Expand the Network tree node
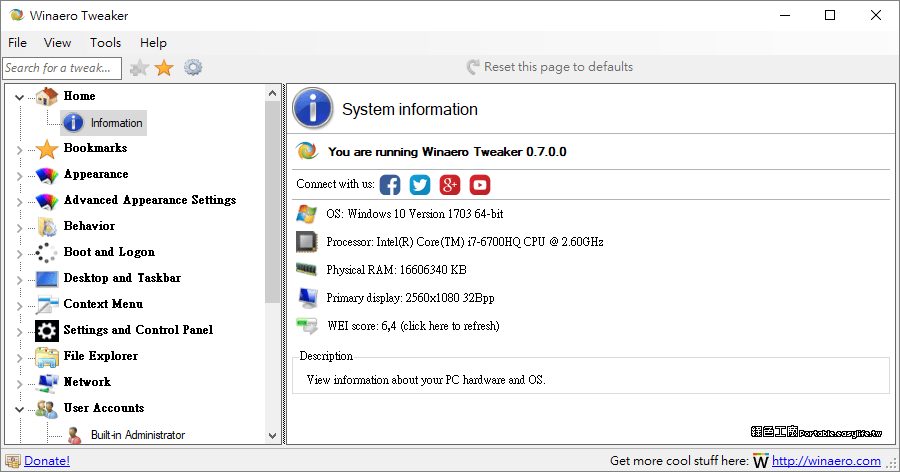Image resolution: width=900 pixels, height=472 pixels. click(x=20, y=384)
